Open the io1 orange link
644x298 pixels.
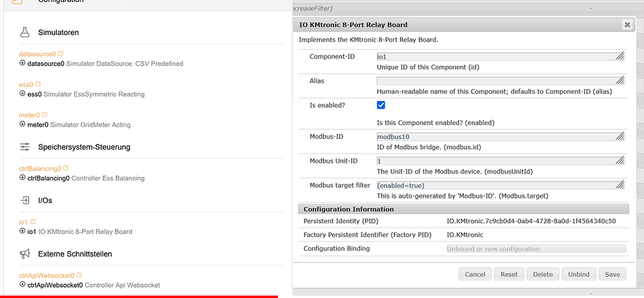[23, 222]
